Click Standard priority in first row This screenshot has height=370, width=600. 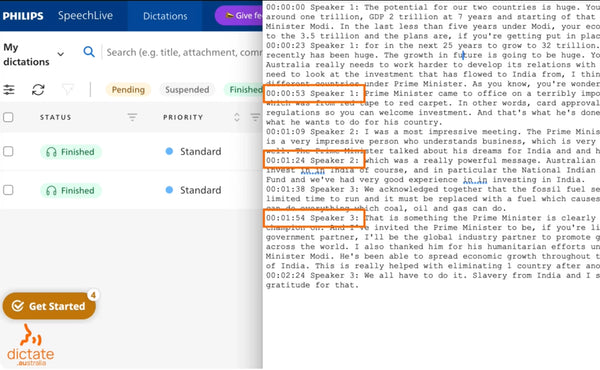coord(194,152)
